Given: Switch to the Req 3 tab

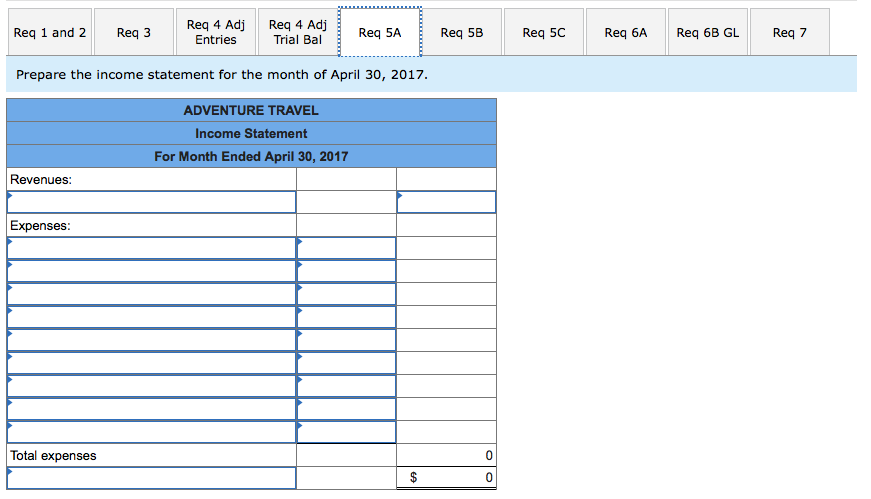Looking at the screenshot, I should 134,32.
